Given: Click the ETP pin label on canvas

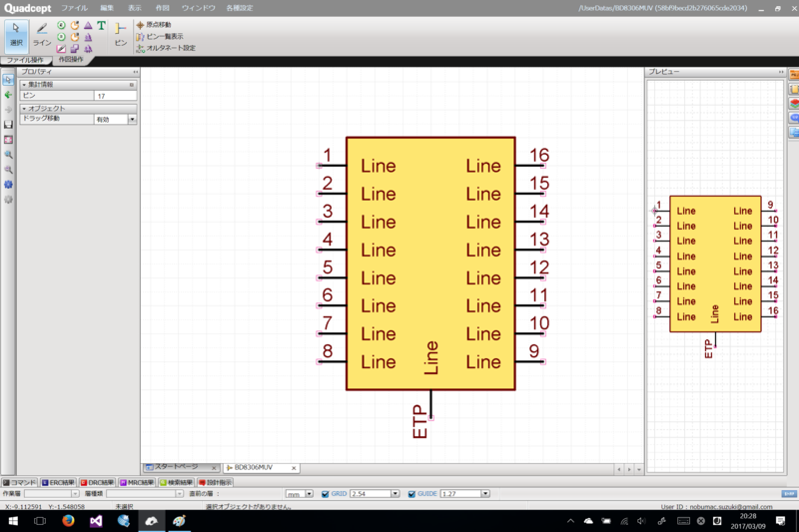Looking at the screenshot, I should (419, 421).
